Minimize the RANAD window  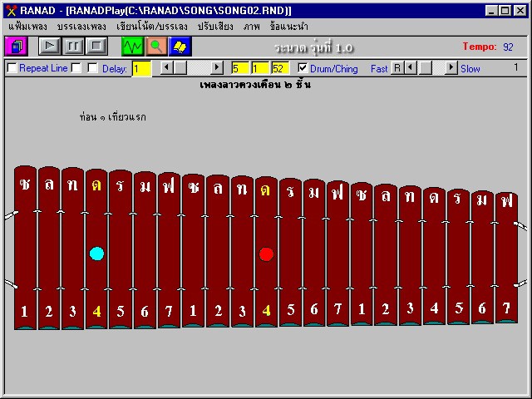click(491, 11)
